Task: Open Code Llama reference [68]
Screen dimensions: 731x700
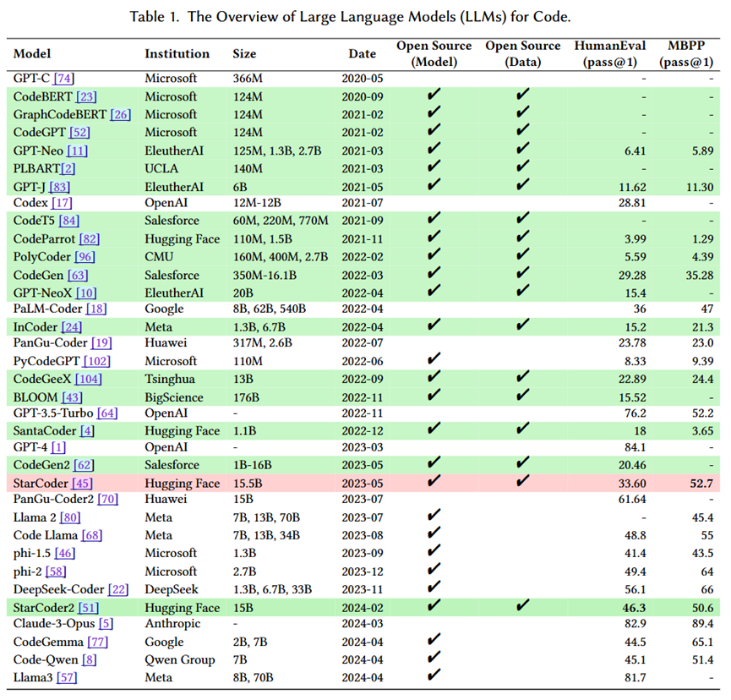Action: click(92, 535)
